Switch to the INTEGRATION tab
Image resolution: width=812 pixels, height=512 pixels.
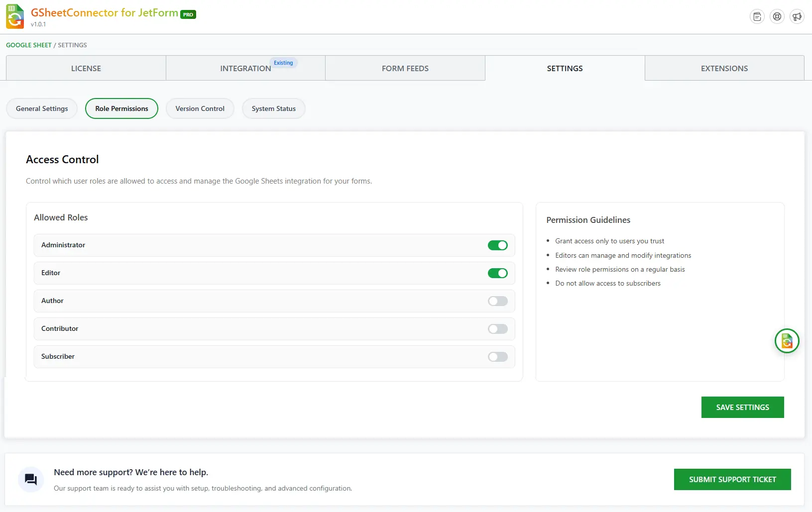(x=245, y=68)
